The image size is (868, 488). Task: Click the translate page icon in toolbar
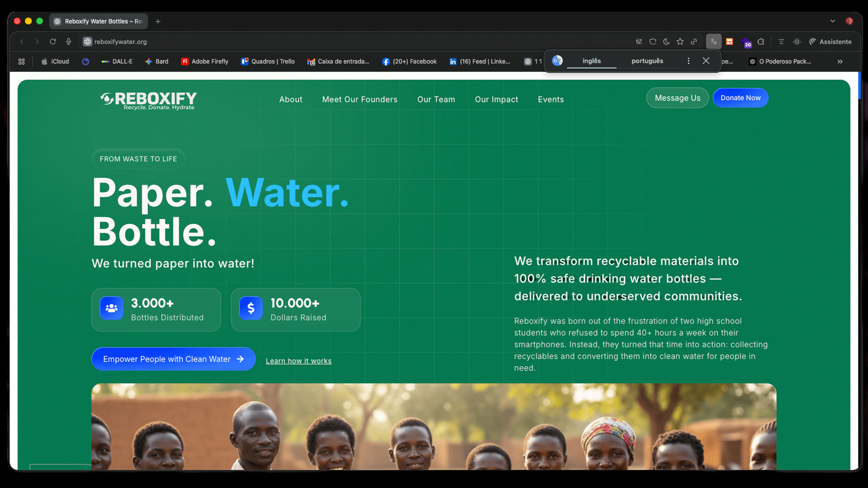click(713, 42)
